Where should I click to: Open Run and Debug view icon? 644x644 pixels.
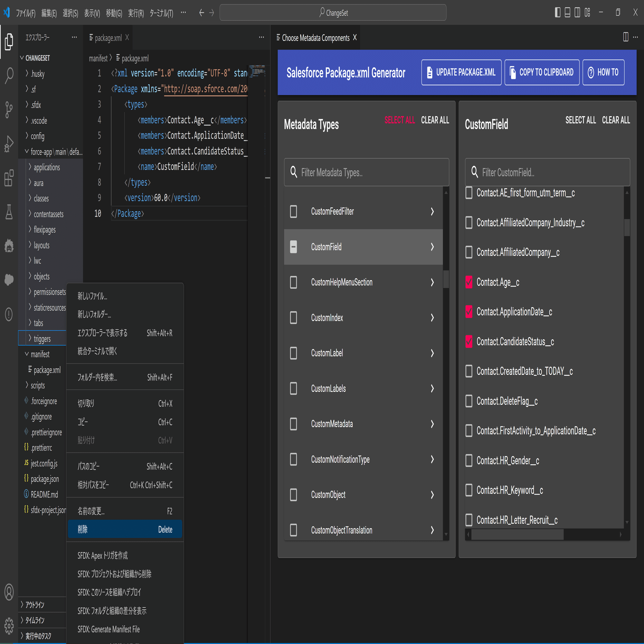point(9,144)
